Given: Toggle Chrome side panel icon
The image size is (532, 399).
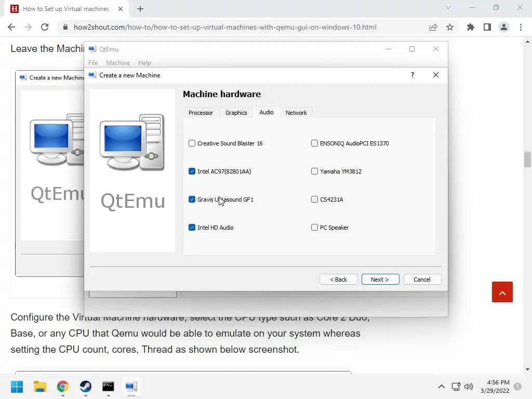Looking at the screenshot, I should coord(487,27).
